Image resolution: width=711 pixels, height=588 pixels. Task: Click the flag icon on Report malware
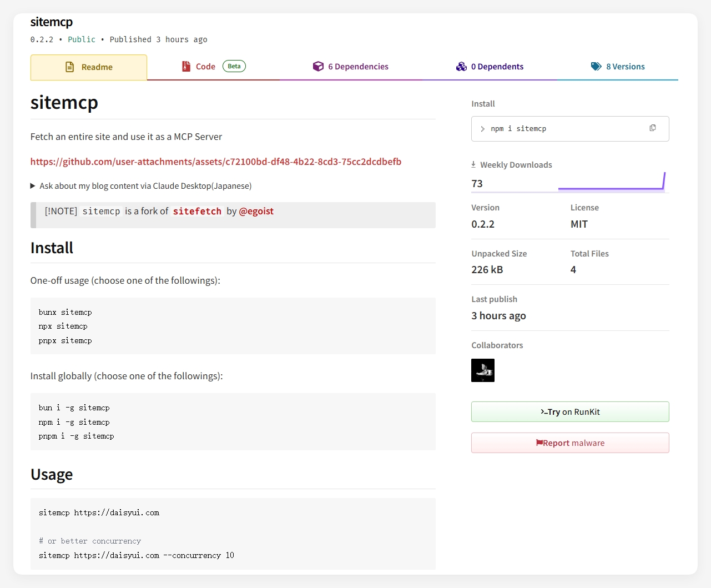[539, 443]
